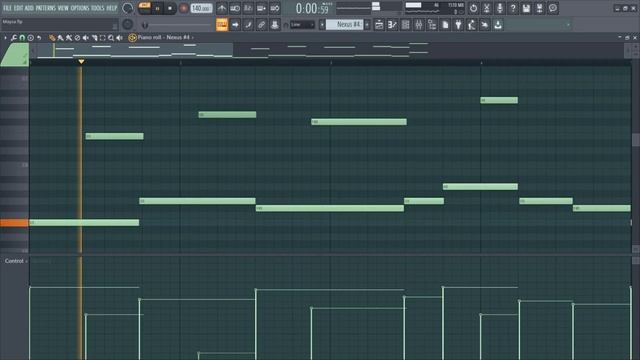640x360 pixels.
Task: Open the help question mark icon
Action: click(x=513, y=8)
